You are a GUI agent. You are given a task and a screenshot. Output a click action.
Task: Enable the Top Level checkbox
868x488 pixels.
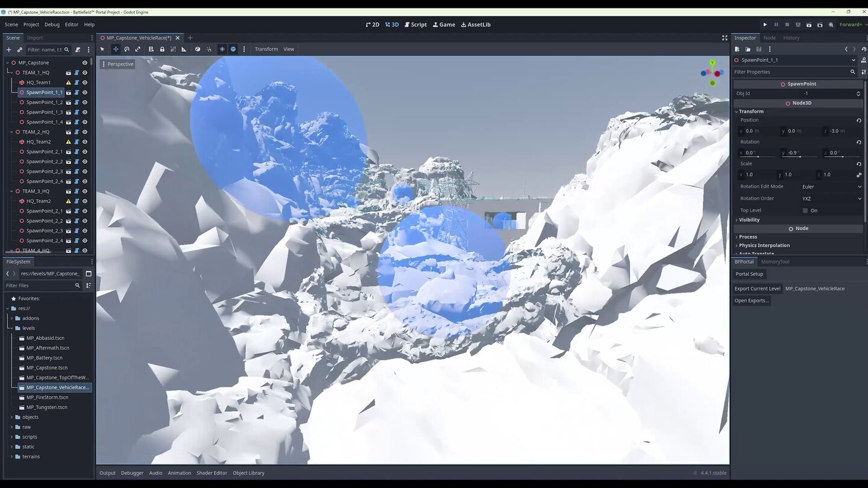click(x=805, y=210)
